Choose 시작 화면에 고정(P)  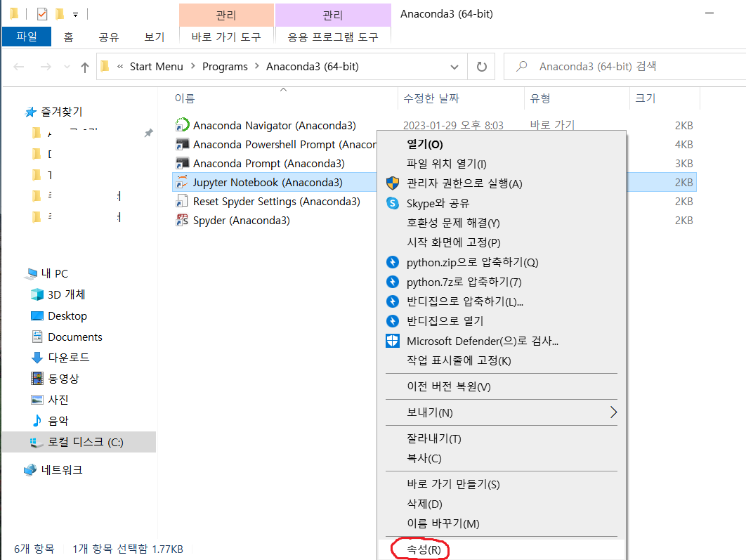pos(502,242)
